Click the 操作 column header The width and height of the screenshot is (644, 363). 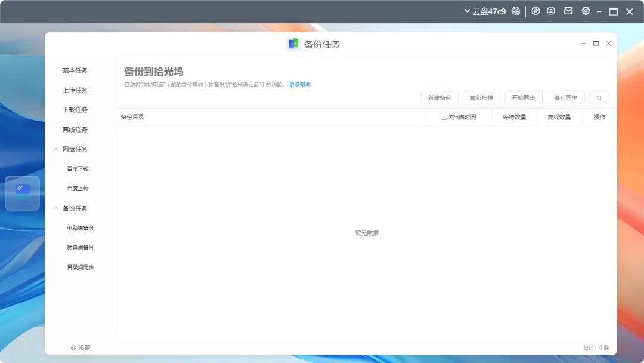coord(599,117)
